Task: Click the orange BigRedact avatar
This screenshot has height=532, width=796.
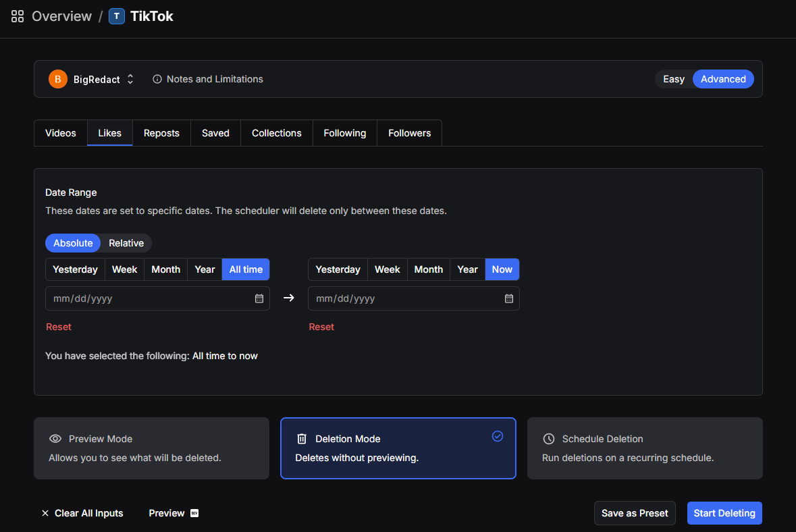Action: click(x=58, y=79)
